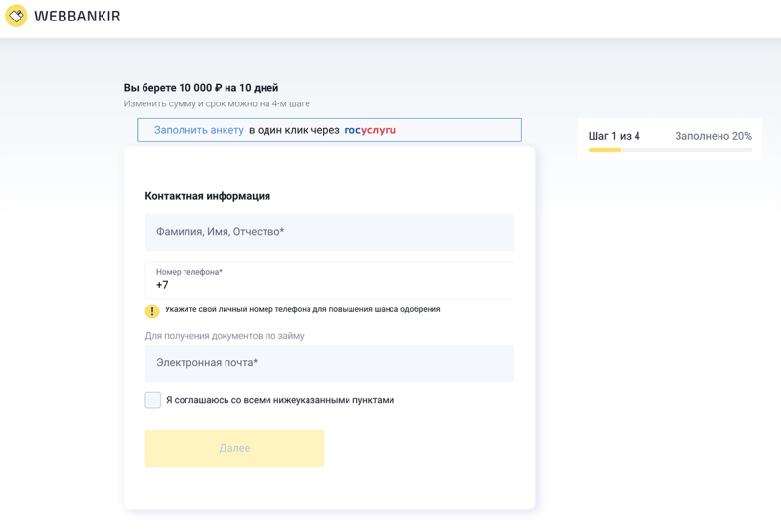Select the 'Электронная почта' input field
This screenshot has height=532, width=781.
coord(329,363)
